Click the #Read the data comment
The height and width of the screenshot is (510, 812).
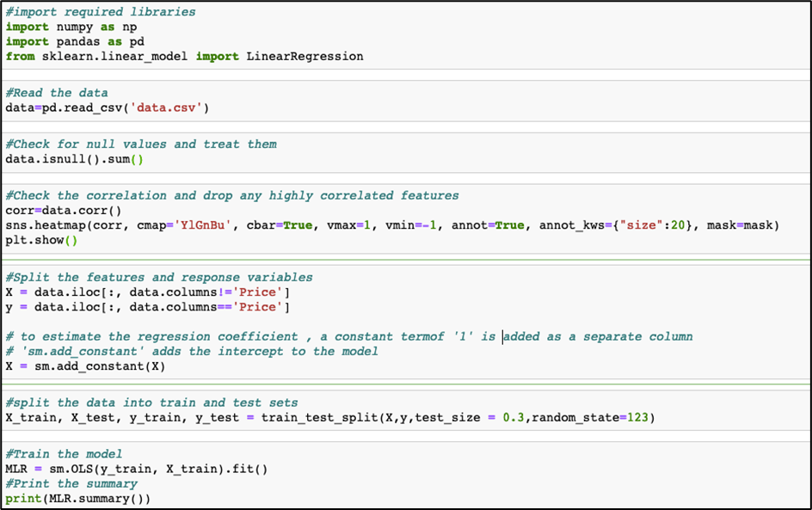click(56, 92)
